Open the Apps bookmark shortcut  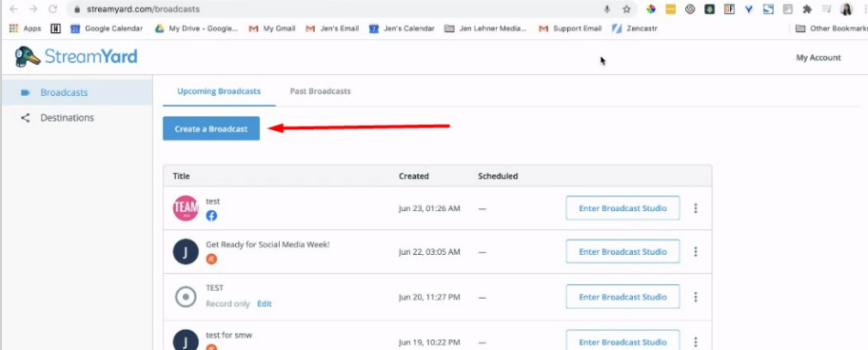point(26,29)
